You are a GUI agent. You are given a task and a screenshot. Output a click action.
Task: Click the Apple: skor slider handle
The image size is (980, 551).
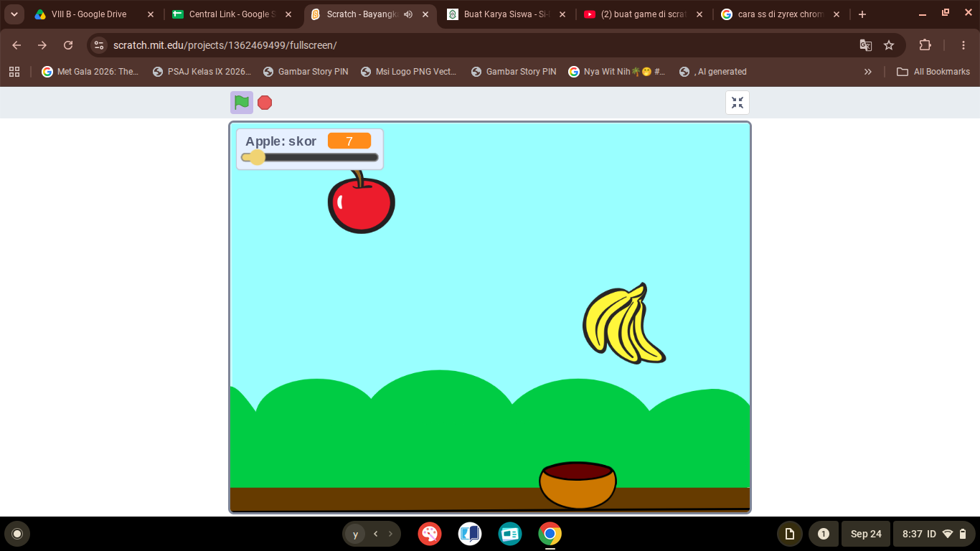[257, 157]
